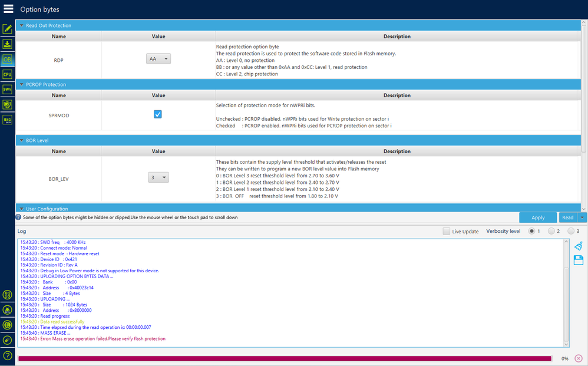Collapse the PCROP Protection section
Image resolution: width=588 pixels, height=366 pixels.
click(x=21, y=84)
